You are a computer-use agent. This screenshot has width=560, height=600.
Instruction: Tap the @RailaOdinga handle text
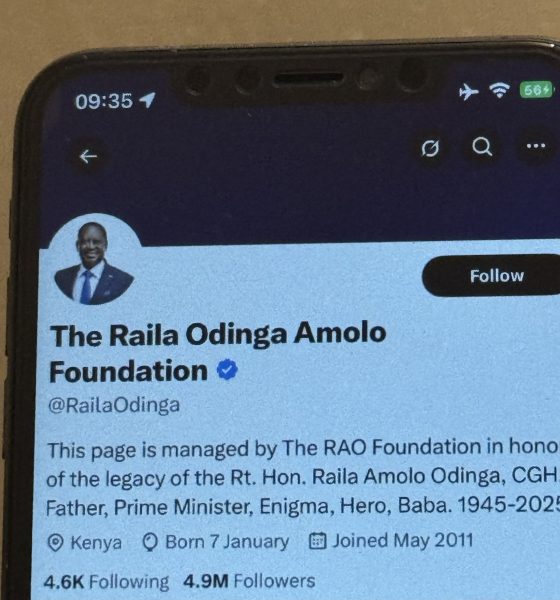click(114, 405)
